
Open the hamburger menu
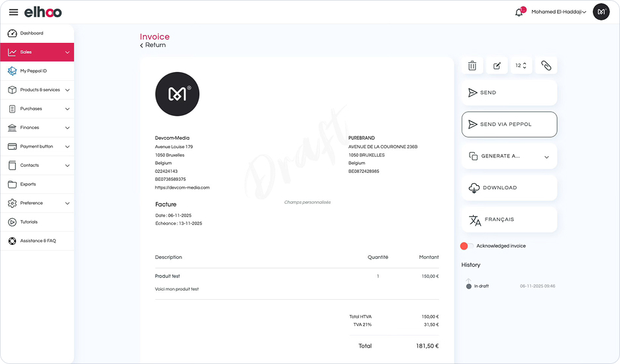click(x=13, y=12)
